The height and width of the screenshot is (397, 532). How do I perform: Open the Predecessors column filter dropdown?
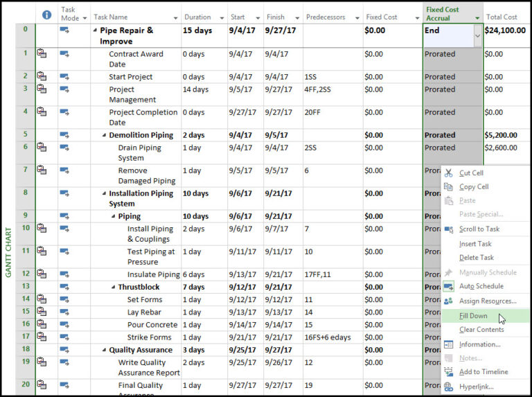click(x=357, y=18)
